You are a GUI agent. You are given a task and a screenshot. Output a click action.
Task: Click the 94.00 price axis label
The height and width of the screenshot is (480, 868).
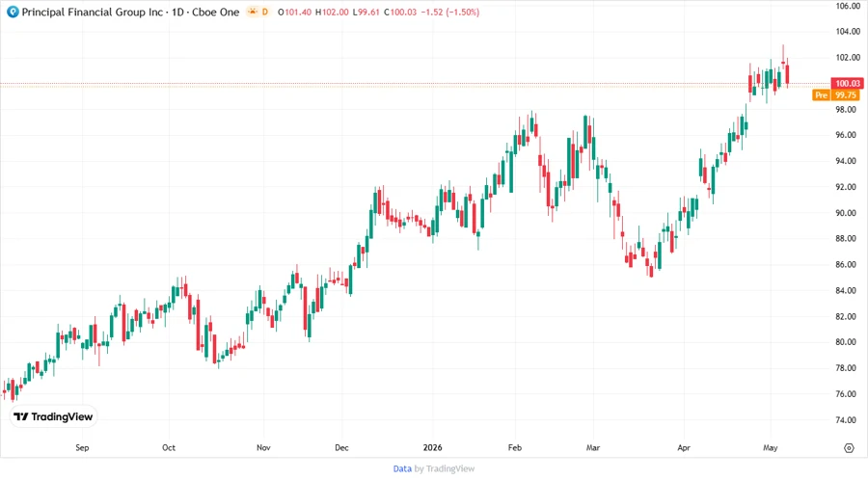point(848,161)
